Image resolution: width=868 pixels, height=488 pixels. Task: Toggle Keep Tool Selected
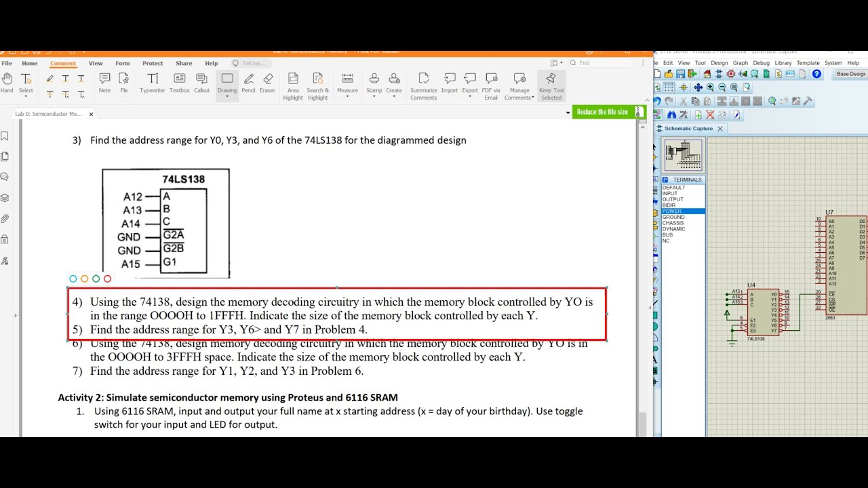point(551,87)
